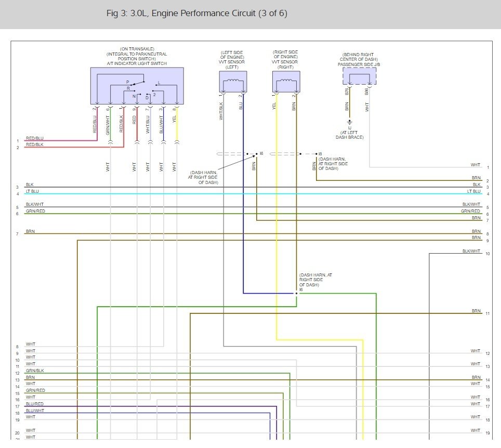Click the L gear position in switch
This screenshot has height=448, width=501.
click(x=159, y=83)
